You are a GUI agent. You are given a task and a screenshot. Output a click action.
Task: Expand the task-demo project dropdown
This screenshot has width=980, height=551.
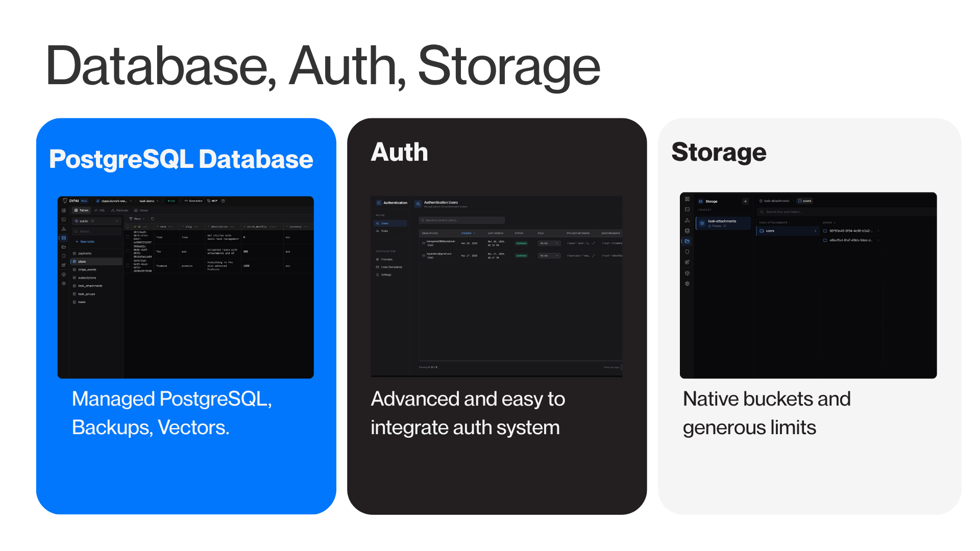(149, 201)
